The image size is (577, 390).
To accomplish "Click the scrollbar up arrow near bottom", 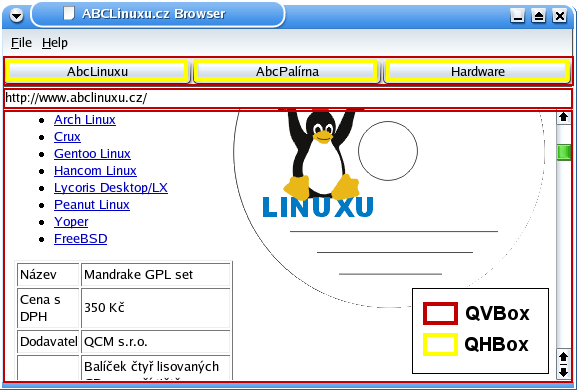I will [x=563, y=357].
